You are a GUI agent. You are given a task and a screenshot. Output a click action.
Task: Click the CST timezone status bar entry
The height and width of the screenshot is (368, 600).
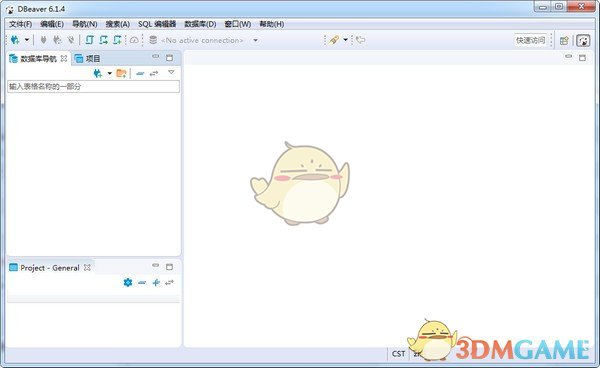[398, 354]
